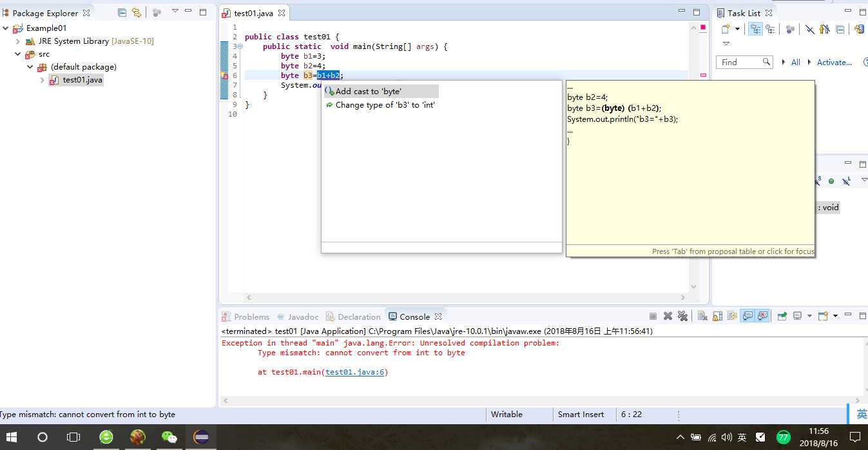
Task: Click New Task icon in Task List
Action: pos(726,29)
